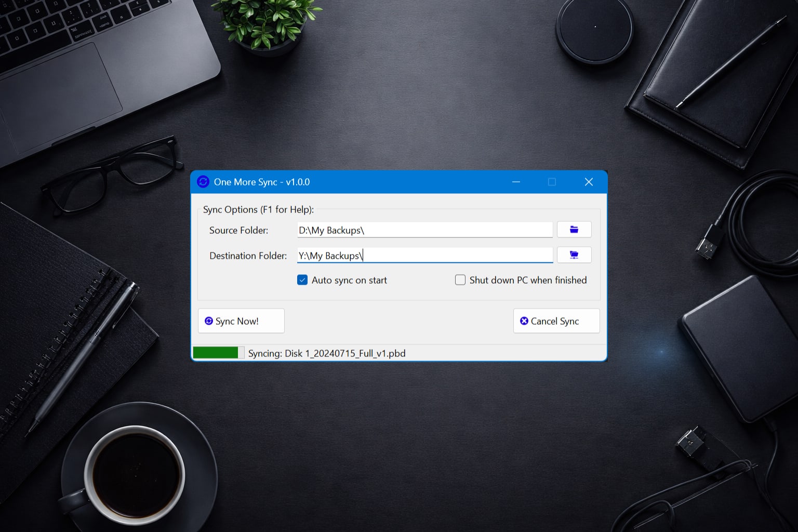This screenshot has height=532, width=798.
Task: Click the green sync progress bar
Action: (219, 353)
